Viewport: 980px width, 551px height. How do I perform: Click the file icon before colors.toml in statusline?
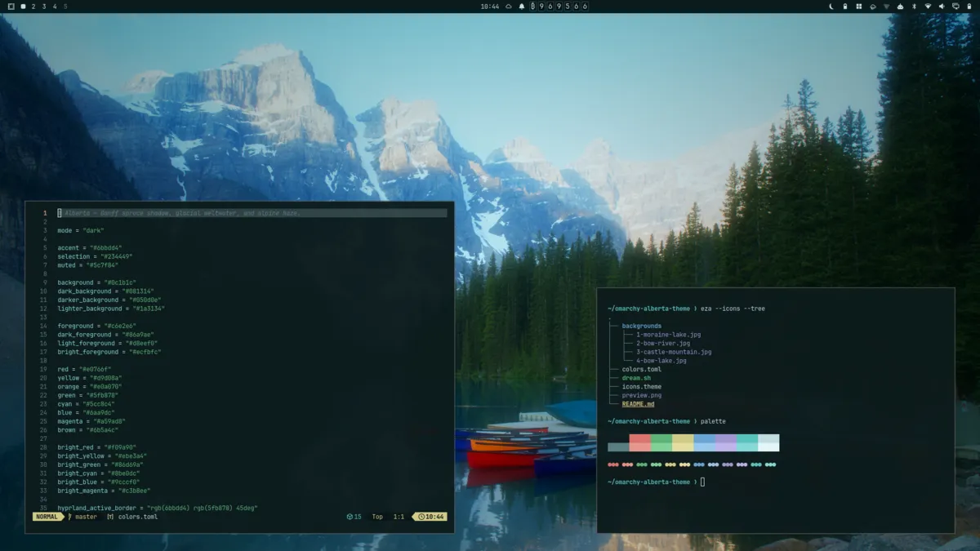pos(110,517)
